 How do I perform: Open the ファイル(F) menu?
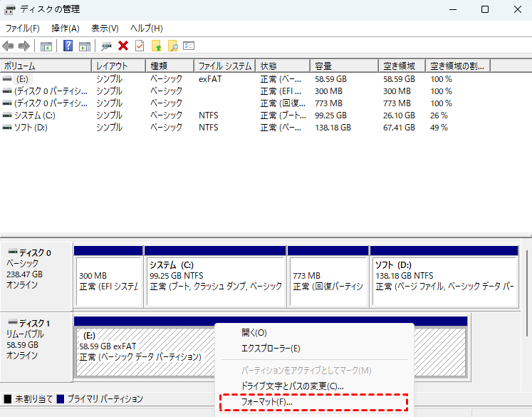click(22, 28)
